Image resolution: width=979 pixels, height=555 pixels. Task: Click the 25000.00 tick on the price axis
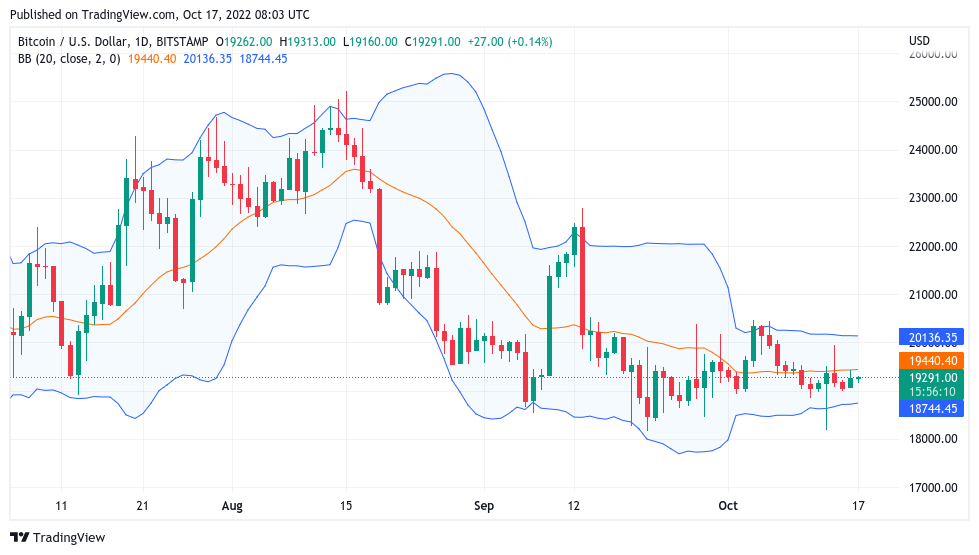click(x=933, y=102)
